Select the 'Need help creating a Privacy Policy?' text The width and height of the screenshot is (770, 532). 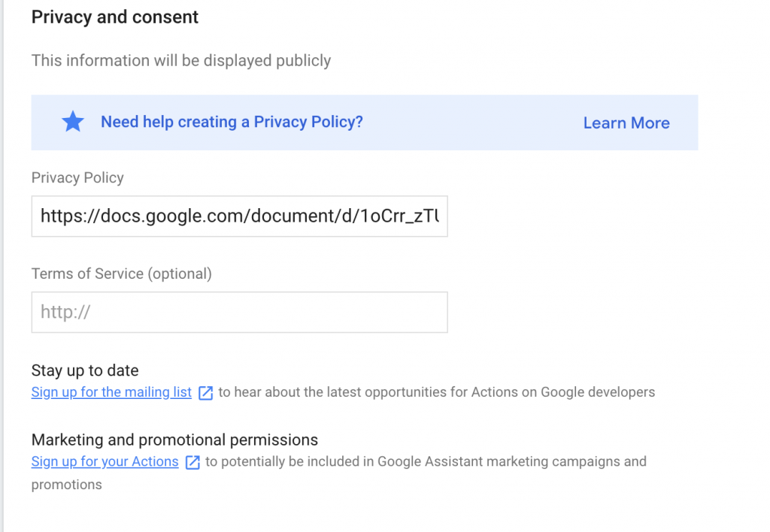coord(232,122)
